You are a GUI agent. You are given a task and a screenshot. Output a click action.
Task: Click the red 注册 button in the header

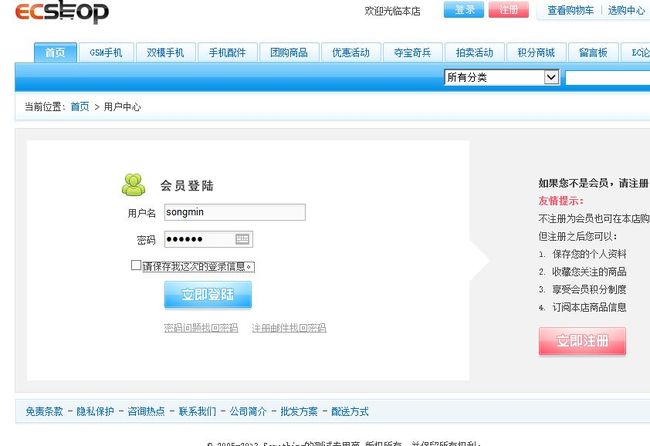509,10
